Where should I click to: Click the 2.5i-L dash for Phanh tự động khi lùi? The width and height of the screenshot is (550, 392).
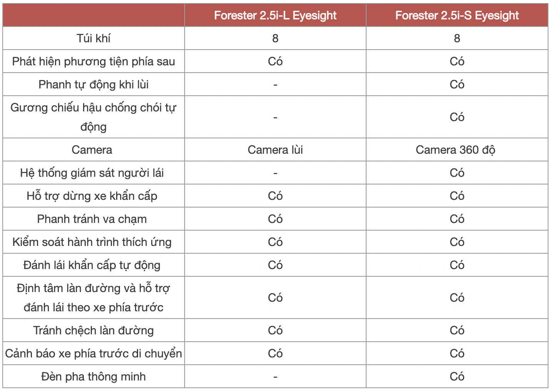(x=275, y=85)
